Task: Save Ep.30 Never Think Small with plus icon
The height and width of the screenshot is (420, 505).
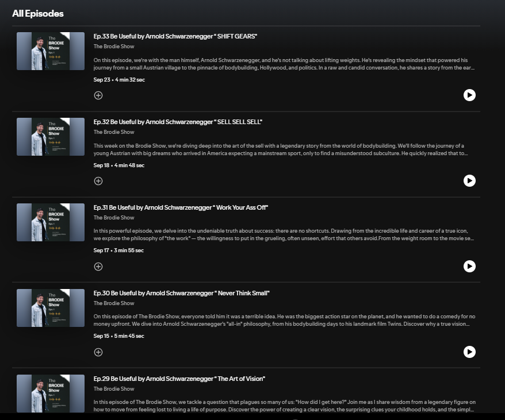Action: point(98,352)
